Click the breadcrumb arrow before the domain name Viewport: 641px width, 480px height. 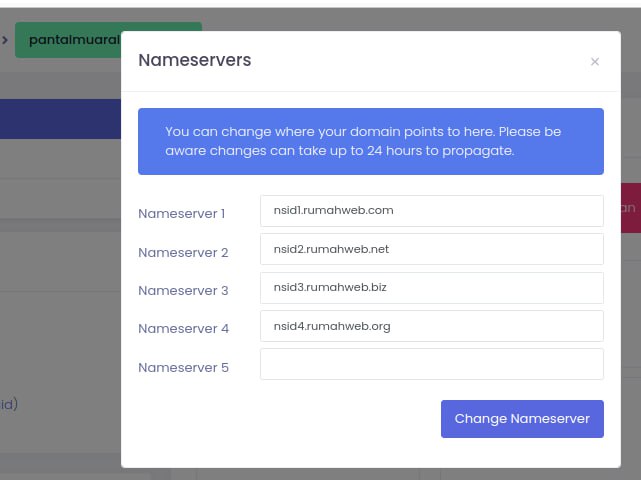click(5, 40)
